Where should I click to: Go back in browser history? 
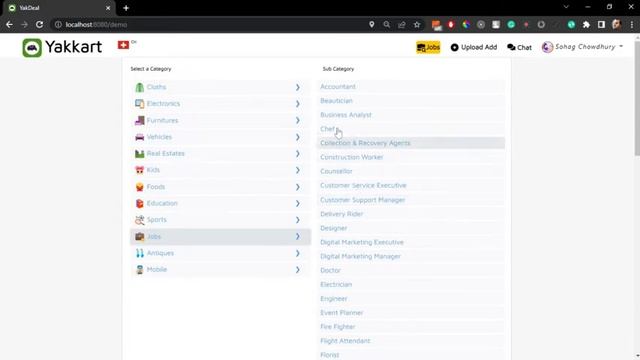click(x=9, y=24)
